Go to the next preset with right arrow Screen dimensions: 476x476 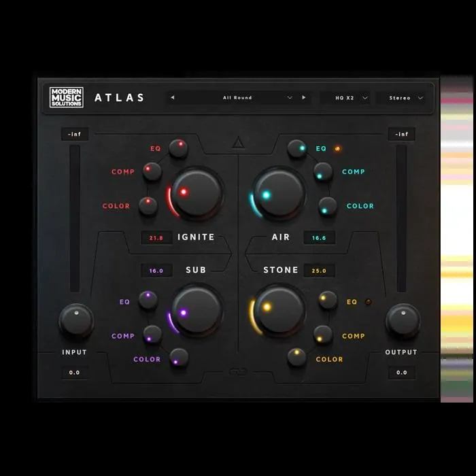tap(303, 98)
